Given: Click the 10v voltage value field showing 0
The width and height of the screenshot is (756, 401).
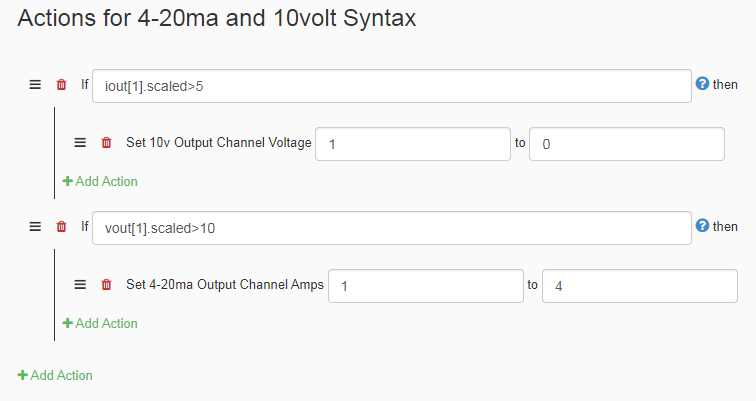Looking at the screenshot, I should pyautogui.click(x=627, y=144).
